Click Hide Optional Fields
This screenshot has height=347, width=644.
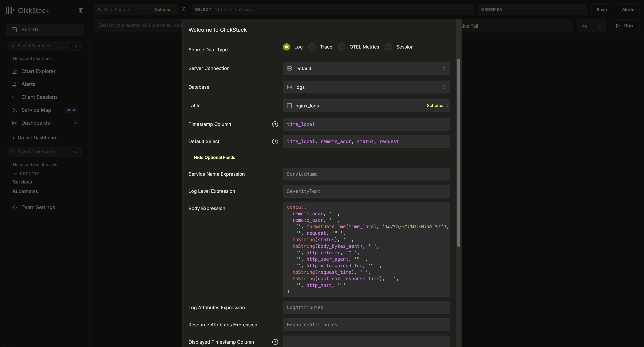click(214, 157)
